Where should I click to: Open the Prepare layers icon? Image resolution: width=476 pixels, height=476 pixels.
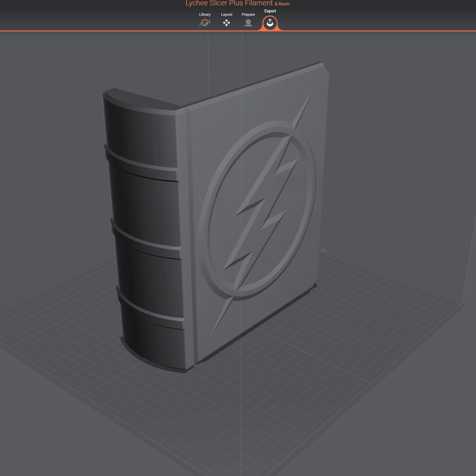tap(248, 23)
